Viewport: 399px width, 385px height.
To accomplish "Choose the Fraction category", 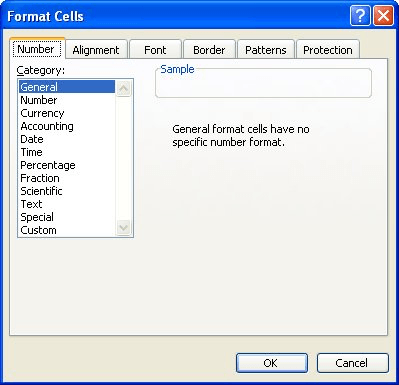I will [x=40, y=178].
